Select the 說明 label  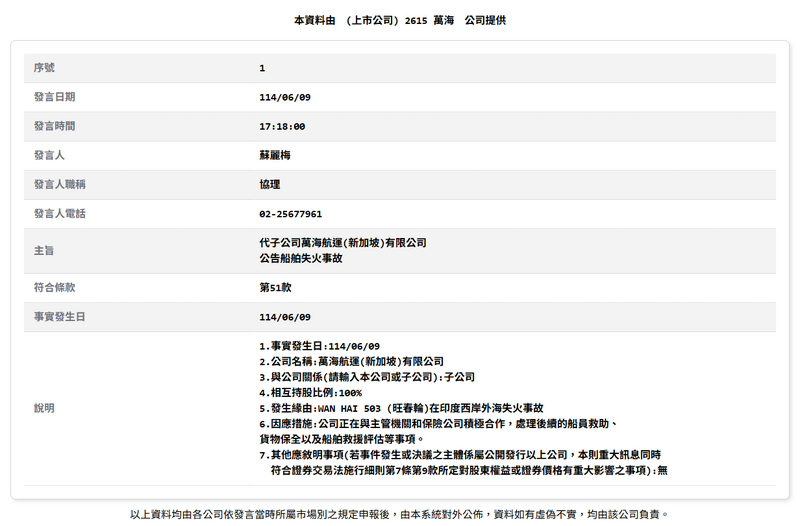(44, 408)
